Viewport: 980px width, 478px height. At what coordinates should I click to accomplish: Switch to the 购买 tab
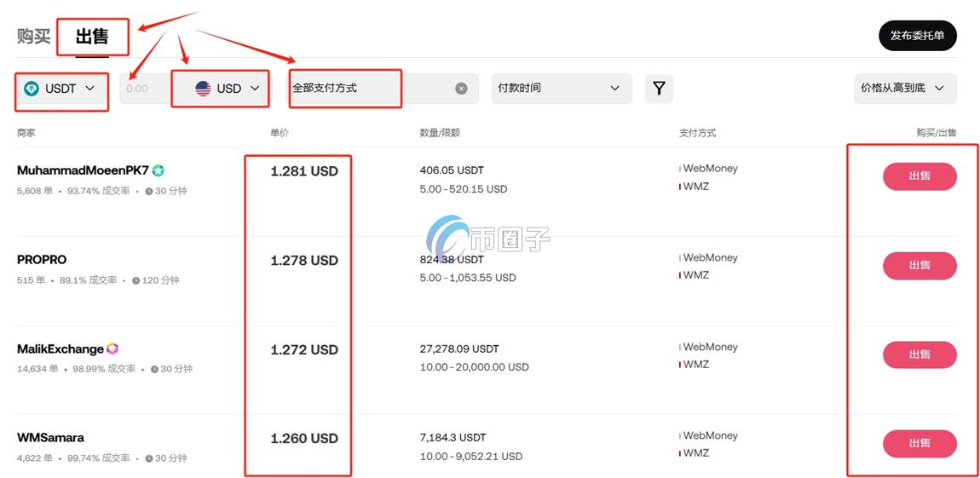[x=33, y=37]
